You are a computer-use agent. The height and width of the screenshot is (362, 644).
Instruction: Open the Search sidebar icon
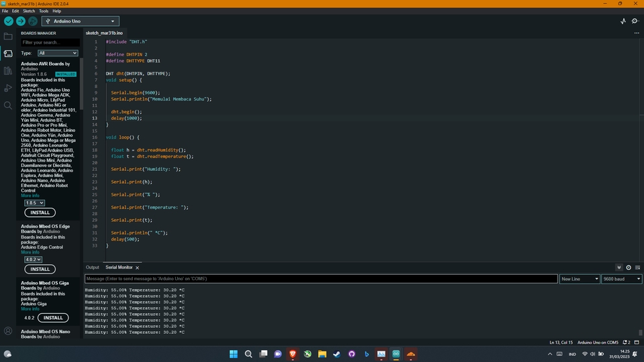click(8, 105)
